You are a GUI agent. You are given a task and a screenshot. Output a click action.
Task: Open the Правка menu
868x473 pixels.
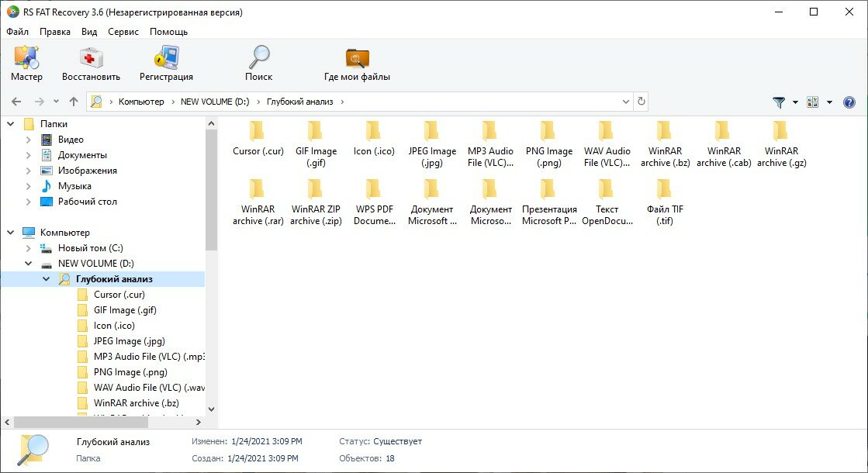[55, 32]
